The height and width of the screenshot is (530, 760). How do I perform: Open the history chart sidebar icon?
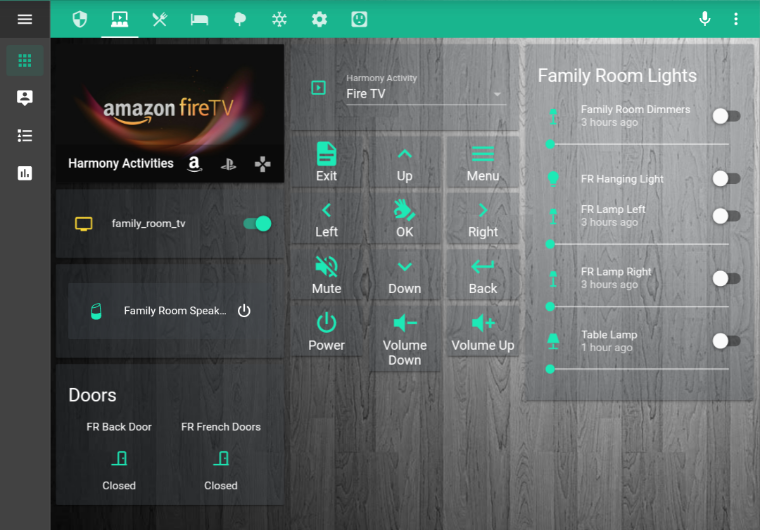(25, 173)
